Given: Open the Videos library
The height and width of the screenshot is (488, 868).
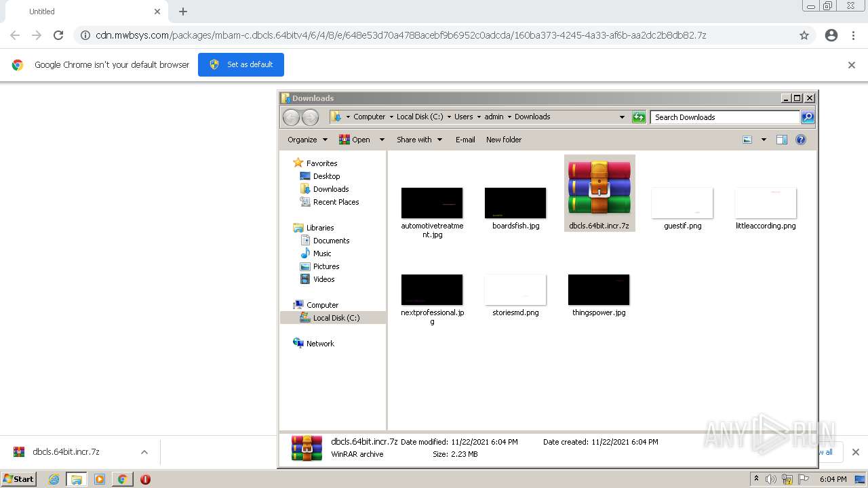Looking at the screenshot, I should (x=323, y=279).
